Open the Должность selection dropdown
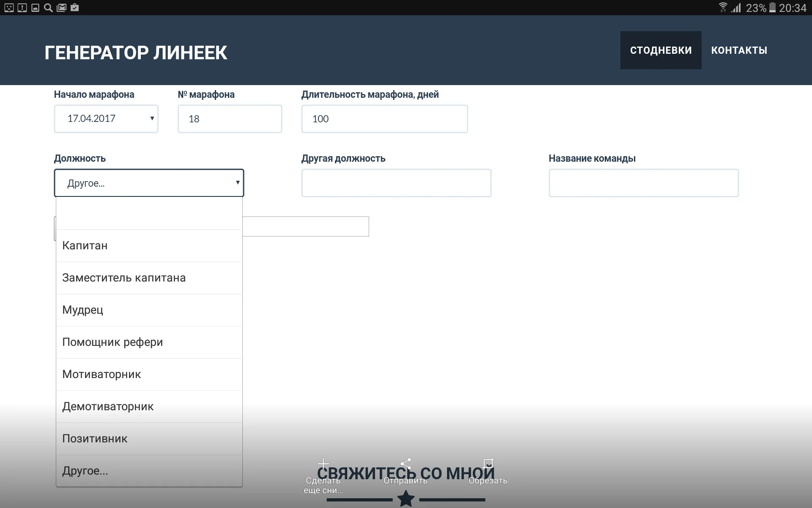 tap(148, 183)
